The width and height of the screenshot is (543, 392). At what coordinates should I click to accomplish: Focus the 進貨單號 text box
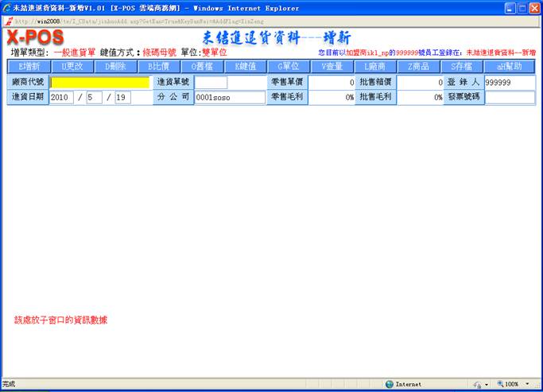(x=211, y=82)
